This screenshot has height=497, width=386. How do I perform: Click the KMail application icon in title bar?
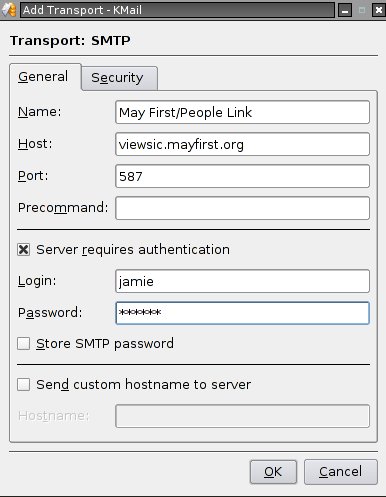[x=9, y=10]
